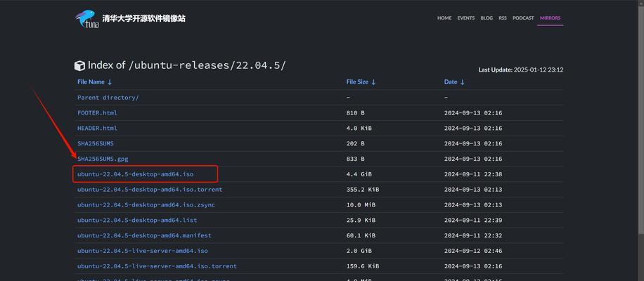Click the 159.6 KiB file size cell
Screen dimensions: 644x281
point(363,266)
